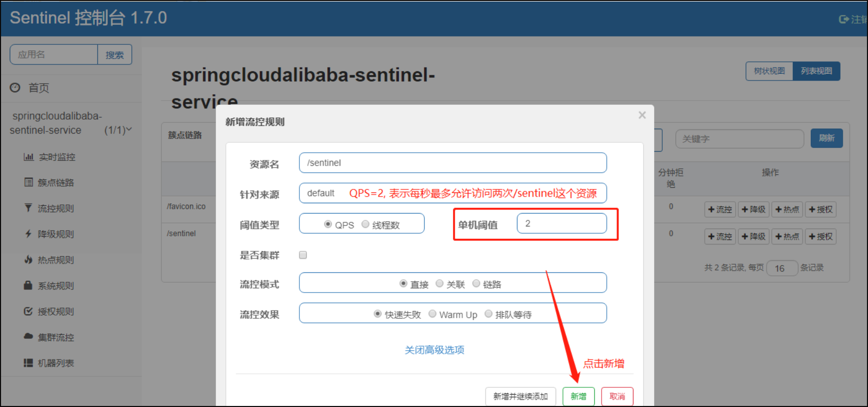868x407 pixels.
Task: Click +流控 in the /sentinel row
Action: (720, 236)
